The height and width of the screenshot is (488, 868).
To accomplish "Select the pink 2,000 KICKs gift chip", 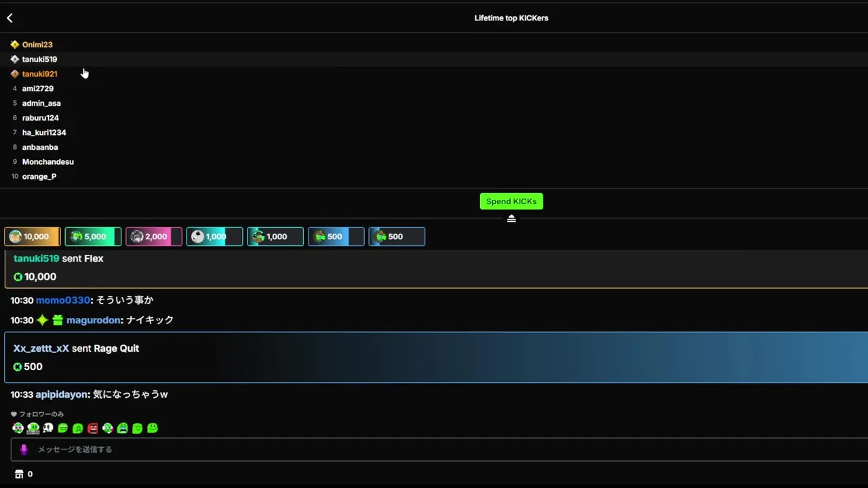I will click(x=154, y=237).
